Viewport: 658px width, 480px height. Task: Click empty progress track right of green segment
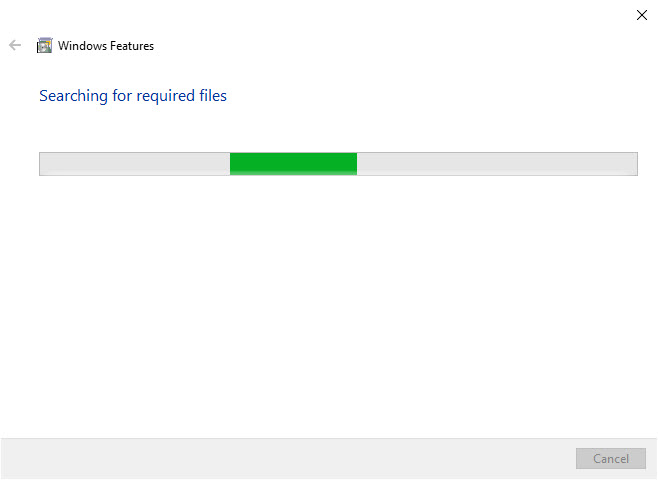pos(497,164)
